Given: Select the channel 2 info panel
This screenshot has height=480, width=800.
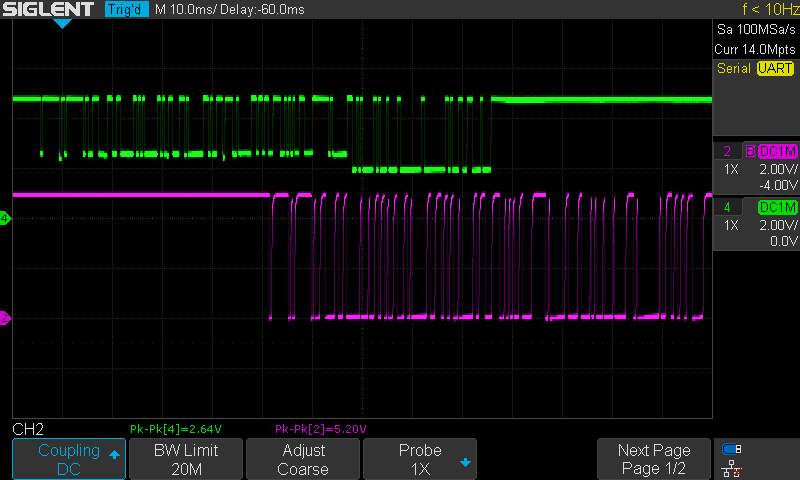Looking at the screenshot, I should 756,168.
